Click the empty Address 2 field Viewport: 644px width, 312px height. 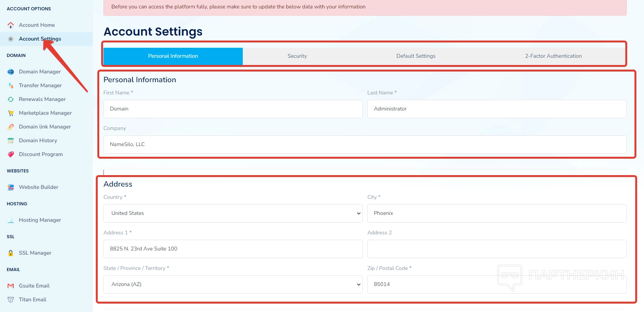497,249
